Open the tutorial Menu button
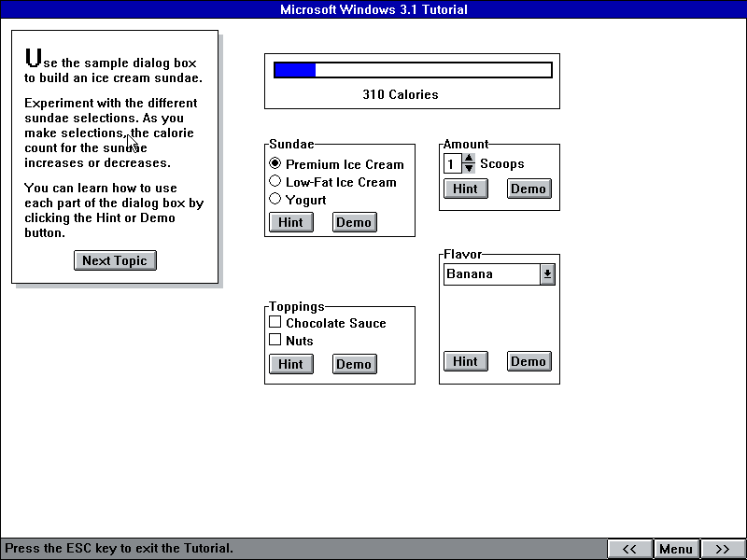 pyautogui.click(x=676, y=549)
